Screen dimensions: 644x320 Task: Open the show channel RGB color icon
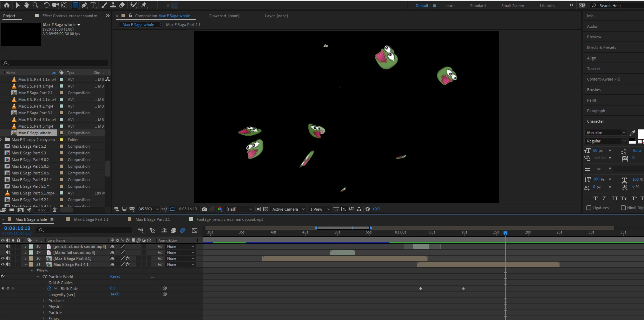220,209
